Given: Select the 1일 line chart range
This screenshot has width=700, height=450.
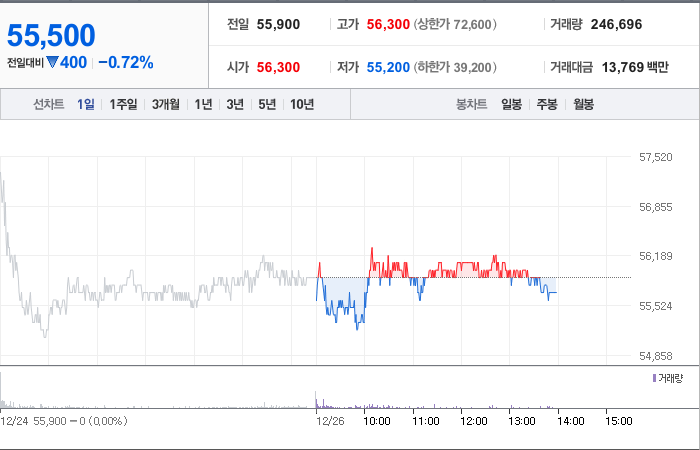Looking at the screenshot, I should click(x=86, y=104).
